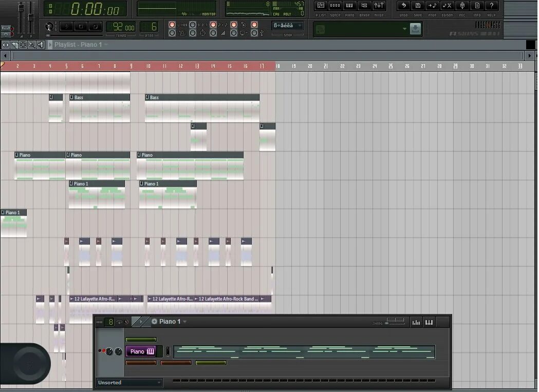Adjust the main pitch slider
539x392 pixels.
(x=31, y=17)
